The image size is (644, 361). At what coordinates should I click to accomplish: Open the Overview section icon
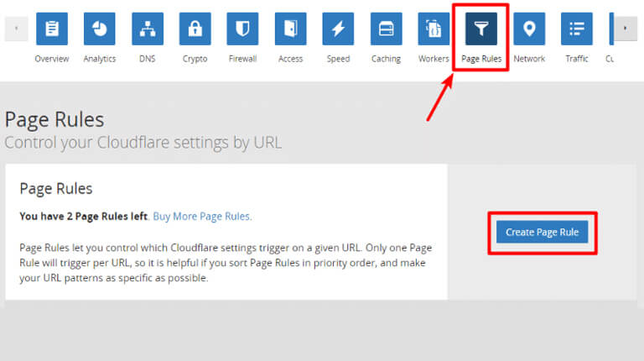52,29
